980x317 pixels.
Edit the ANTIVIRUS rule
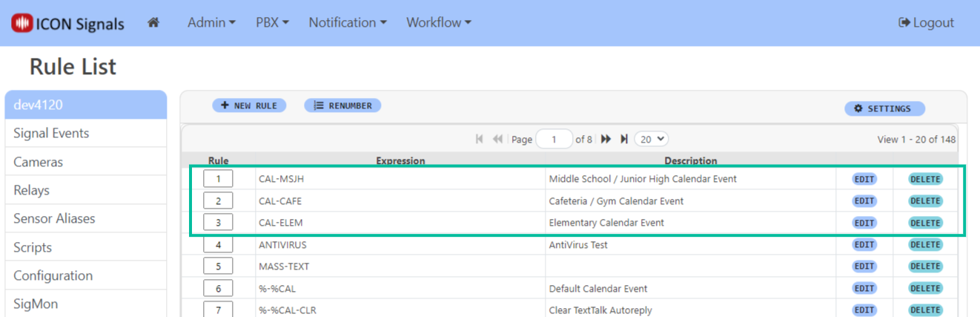pos(864,244)
